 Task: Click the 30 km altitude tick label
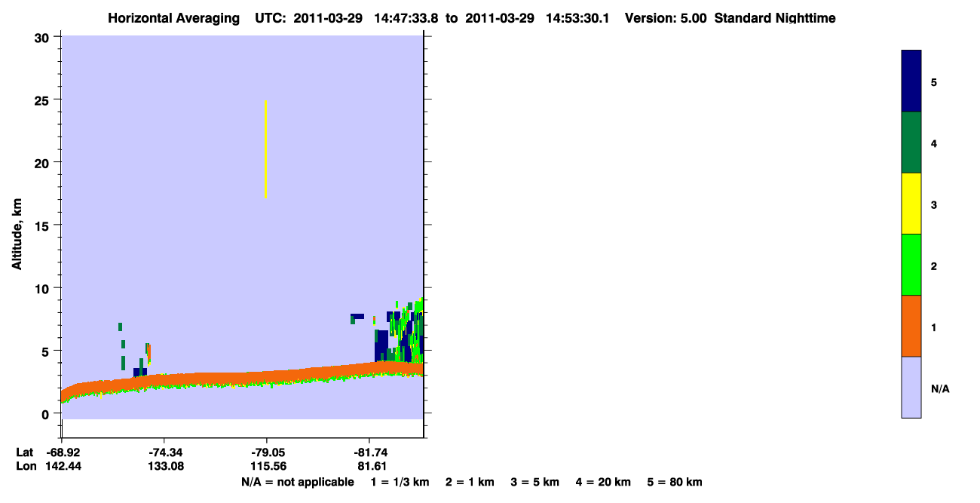(x=41, y=37)
